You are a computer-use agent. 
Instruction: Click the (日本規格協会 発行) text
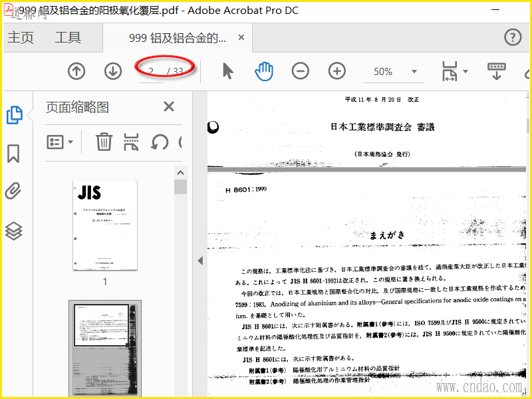[x=382, y=154]
